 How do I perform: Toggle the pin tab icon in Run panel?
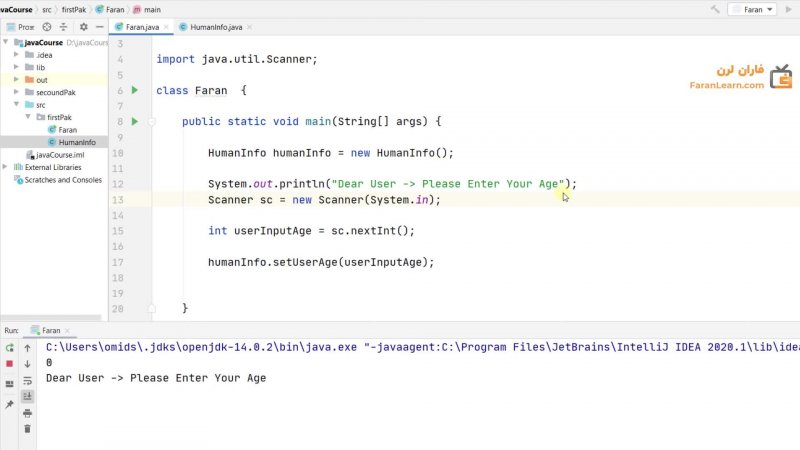click(x=10, y=404)
